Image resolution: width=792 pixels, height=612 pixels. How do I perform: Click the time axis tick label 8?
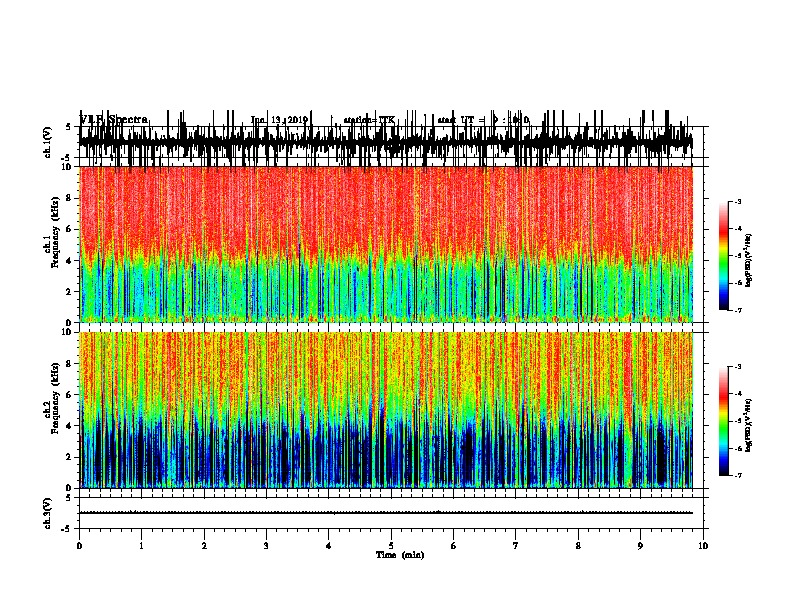pyautogui.click(x=578, y=546)
